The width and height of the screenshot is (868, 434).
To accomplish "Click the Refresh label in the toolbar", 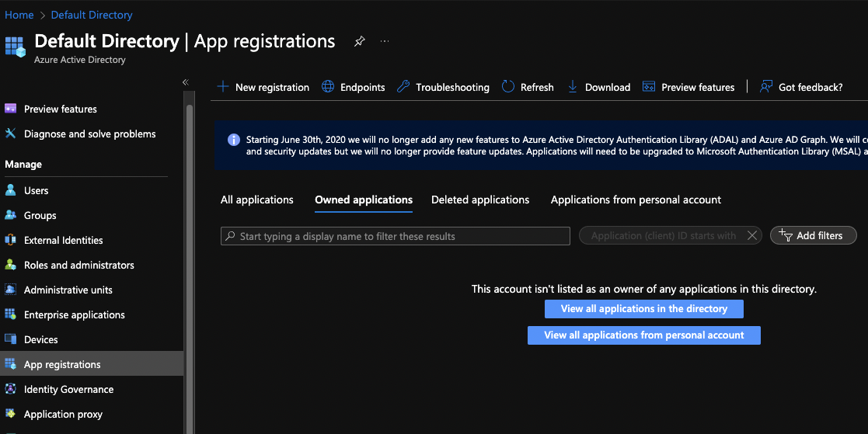I will point(537,87).
